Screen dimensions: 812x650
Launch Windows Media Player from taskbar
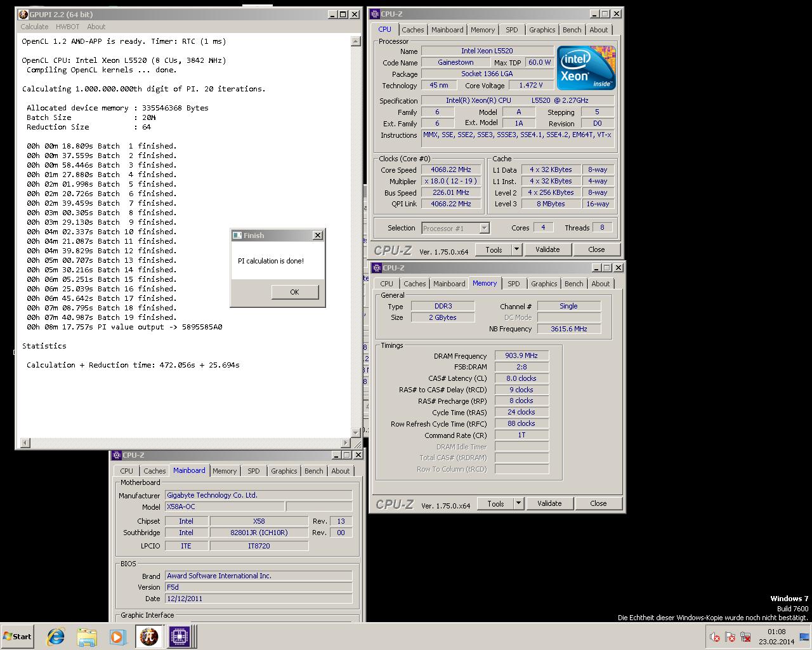(x=117, y=637)
